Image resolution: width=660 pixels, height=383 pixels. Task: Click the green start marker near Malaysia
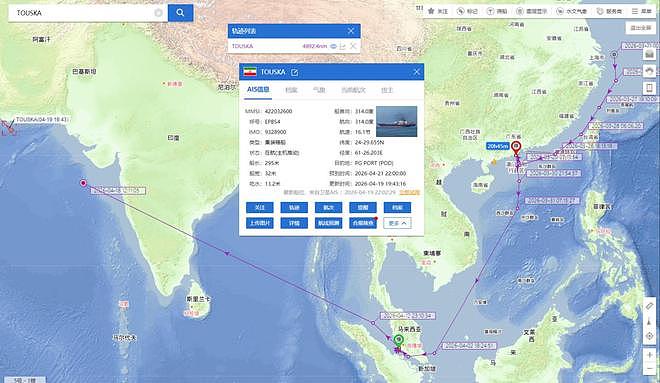tap(398, 340)
